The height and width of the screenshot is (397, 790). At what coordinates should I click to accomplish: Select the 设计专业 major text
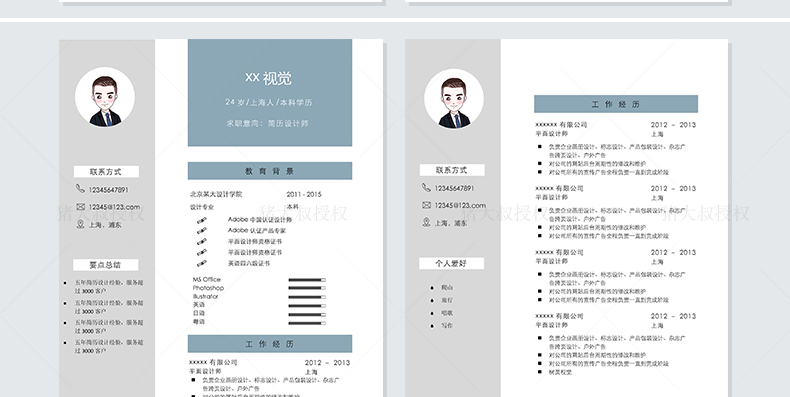coord(202,207)
